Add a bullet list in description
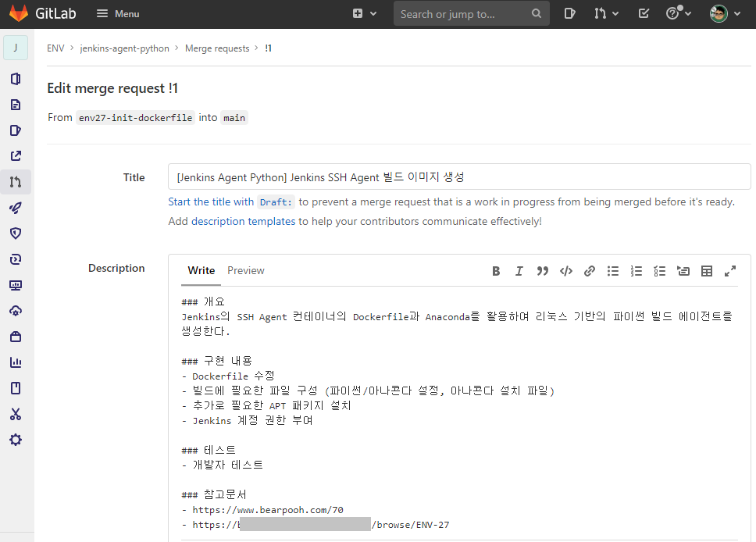Viewport: 756px width, 542px height. click(x=613, y=271)
